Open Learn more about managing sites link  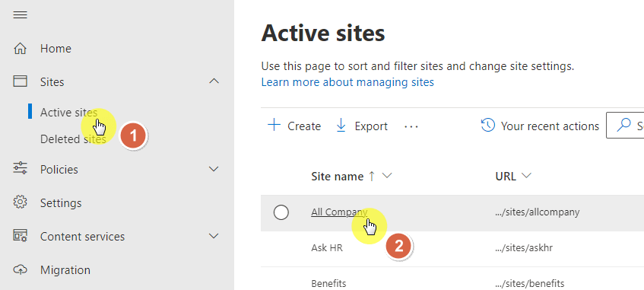coord(347,82)
